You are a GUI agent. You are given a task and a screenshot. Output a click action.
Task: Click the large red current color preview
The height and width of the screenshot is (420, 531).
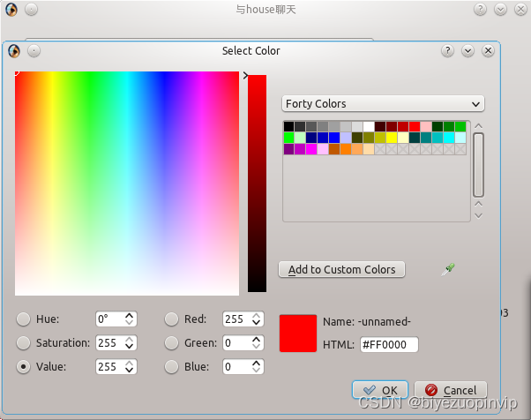click(x=298, y=334)
